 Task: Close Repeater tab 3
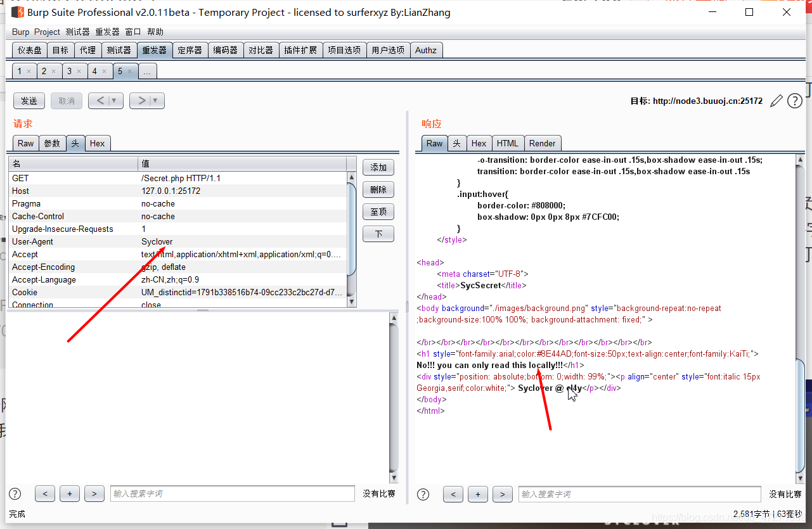coord(79,72)
